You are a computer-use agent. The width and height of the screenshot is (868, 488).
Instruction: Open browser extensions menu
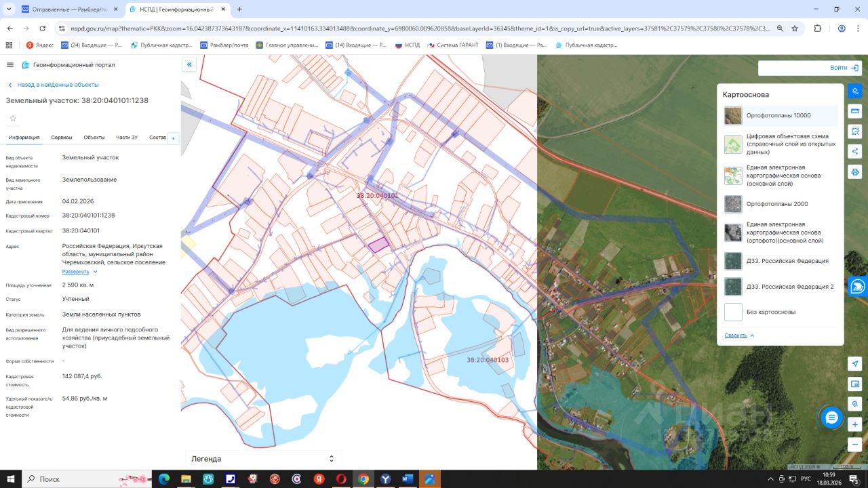[817, 28]
